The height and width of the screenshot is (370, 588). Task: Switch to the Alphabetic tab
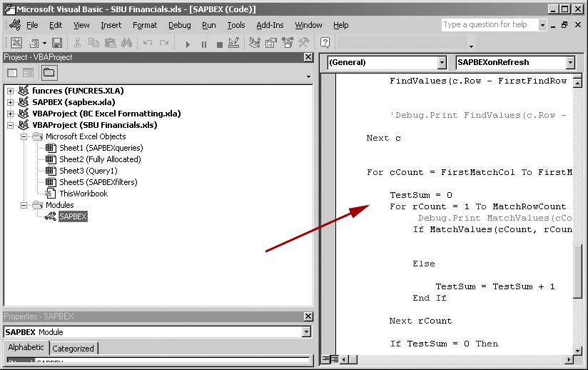(x=26, y=347)
